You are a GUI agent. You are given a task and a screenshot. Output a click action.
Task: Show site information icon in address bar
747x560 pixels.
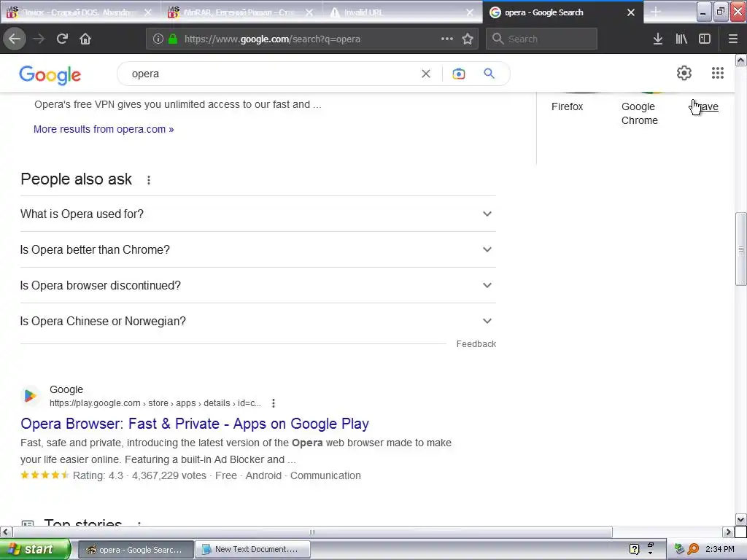(158, 39)
